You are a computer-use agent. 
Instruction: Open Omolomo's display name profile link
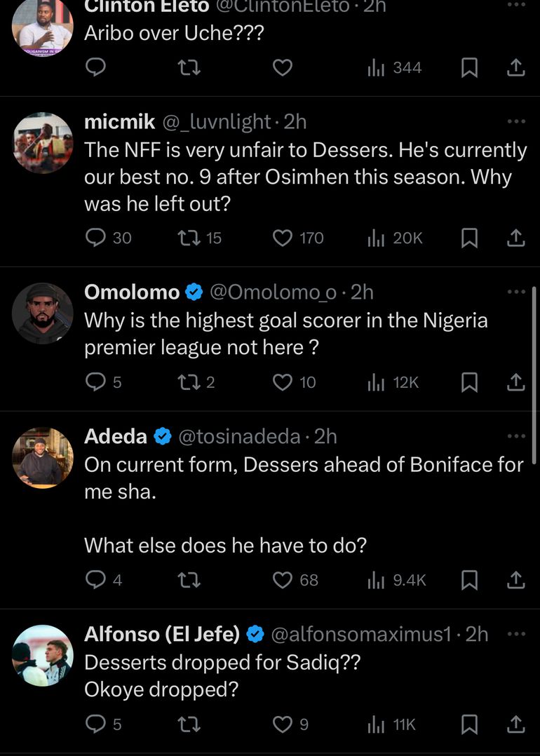(132, 292)
